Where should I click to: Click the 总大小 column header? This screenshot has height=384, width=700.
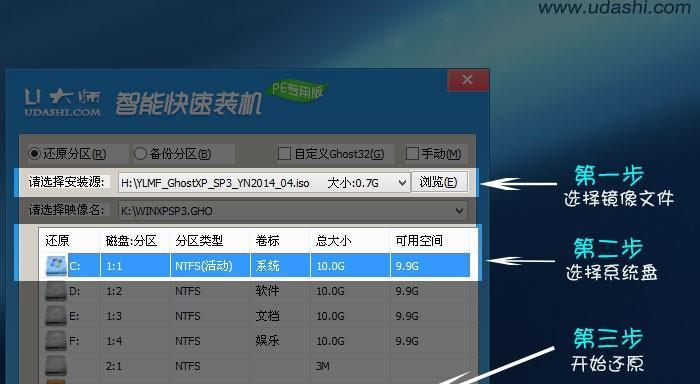pyautogui.click(x=333, y=241)
